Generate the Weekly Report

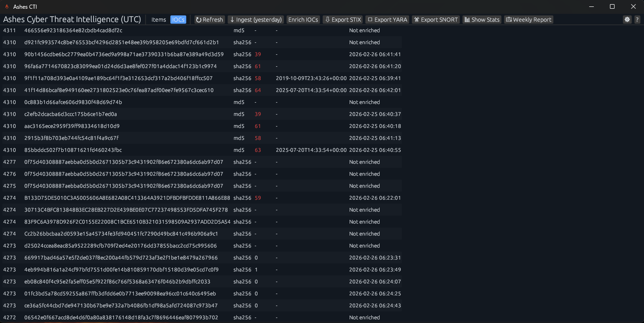(528, 20)
